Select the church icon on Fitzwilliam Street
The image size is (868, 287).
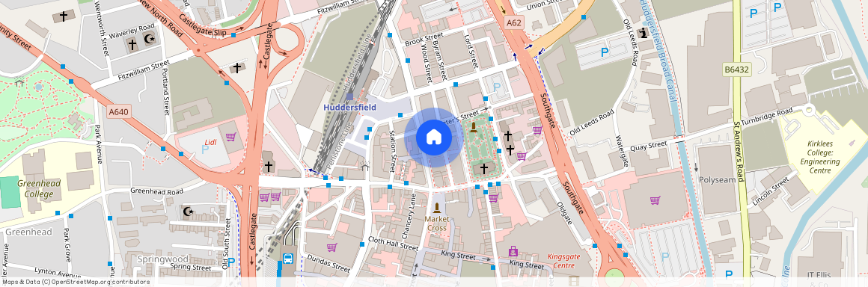point(237,67)
